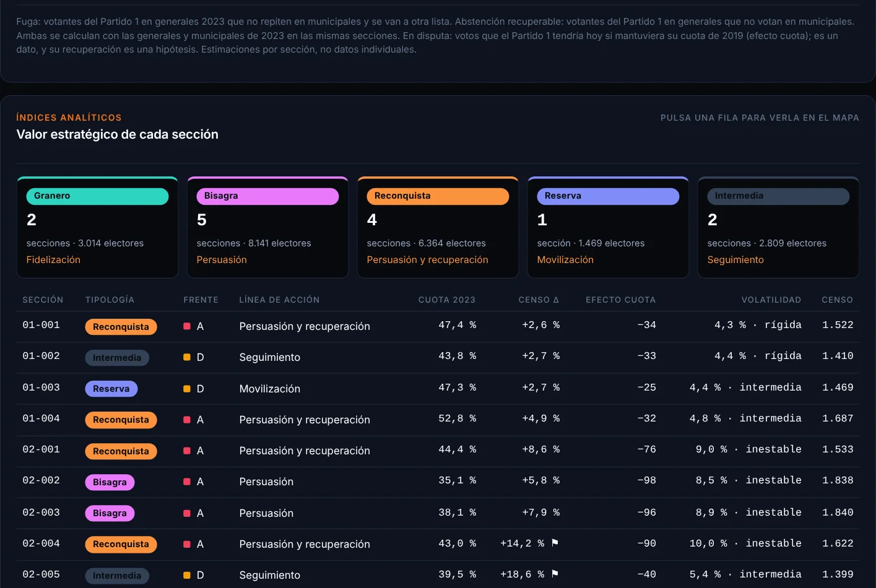Click the 4,3 % · rígida volatility cell
The image size is (876, 588).
coord(758,325)
